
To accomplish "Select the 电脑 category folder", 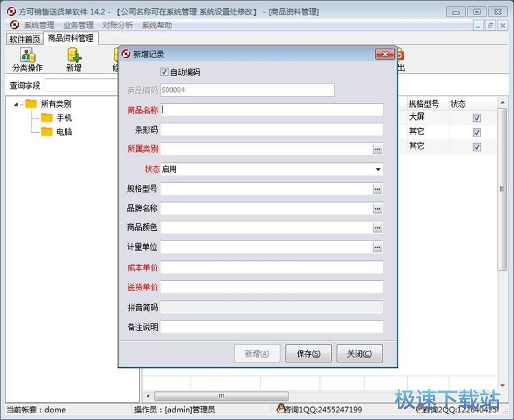I will tap(56, 132).
